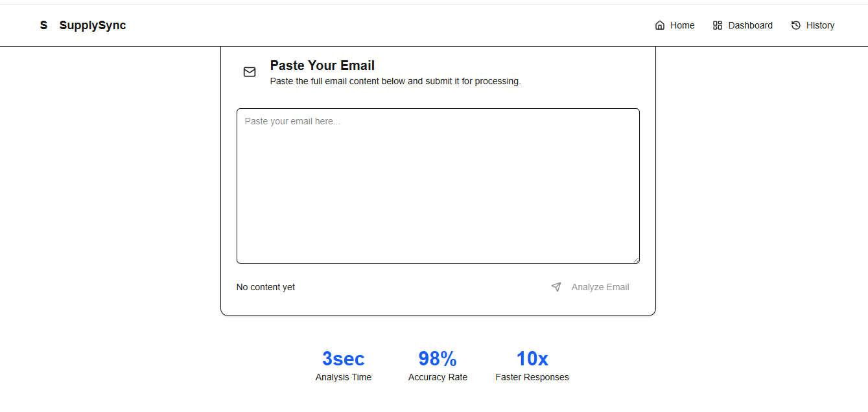868x412 pixels.
Task: Click the Accuracy Rate label
Action: point(438,377)
